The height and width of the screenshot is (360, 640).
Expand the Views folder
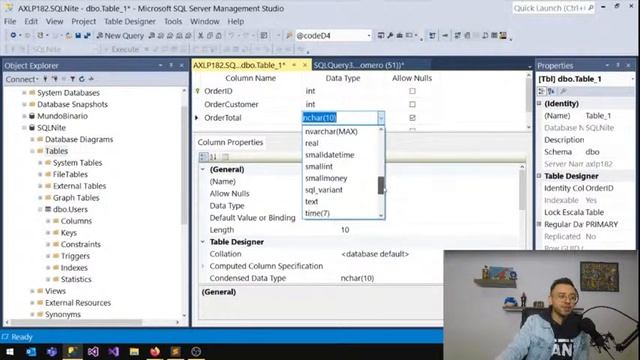[x=32, y=291]
